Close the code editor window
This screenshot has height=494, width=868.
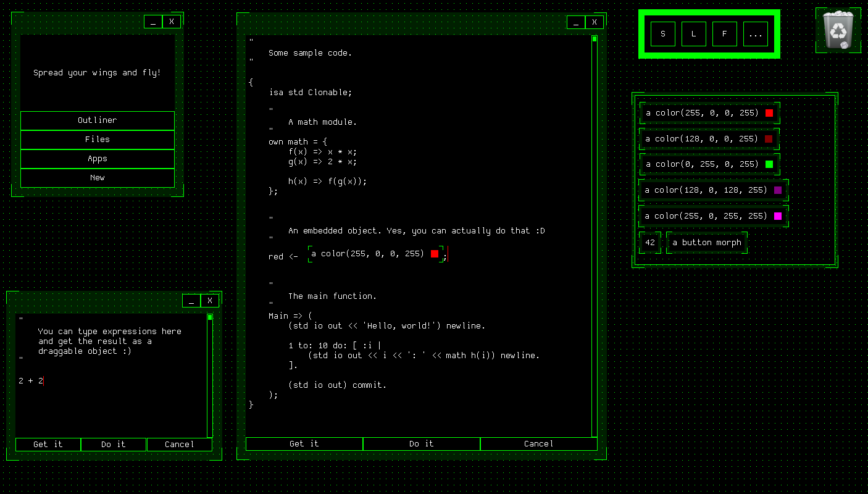595,22
